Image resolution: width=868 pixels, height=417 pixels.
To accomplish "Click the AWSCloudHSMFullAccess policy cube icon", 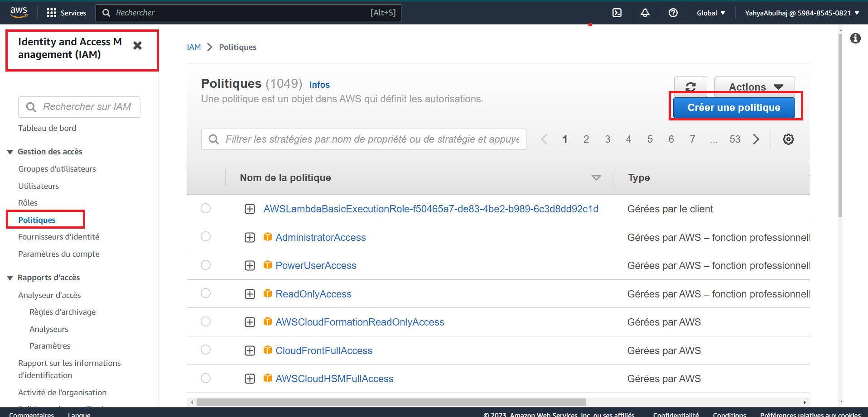I will click(x=268, y=378).
